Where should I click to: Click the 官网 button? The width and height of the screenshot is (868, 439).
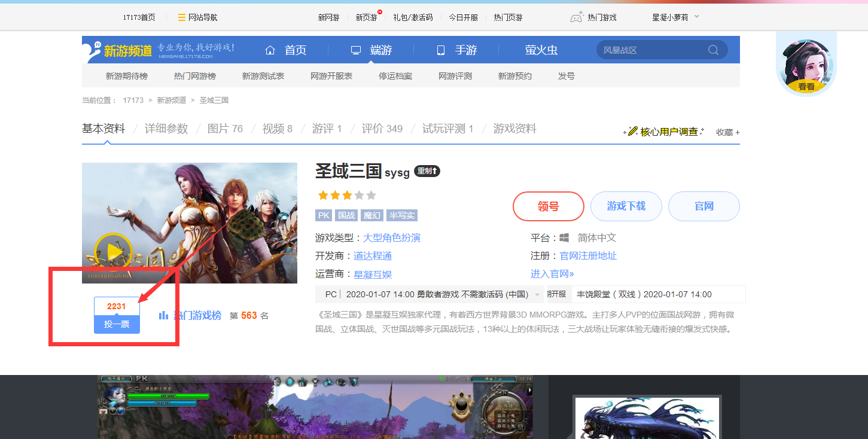coord(704,206)
